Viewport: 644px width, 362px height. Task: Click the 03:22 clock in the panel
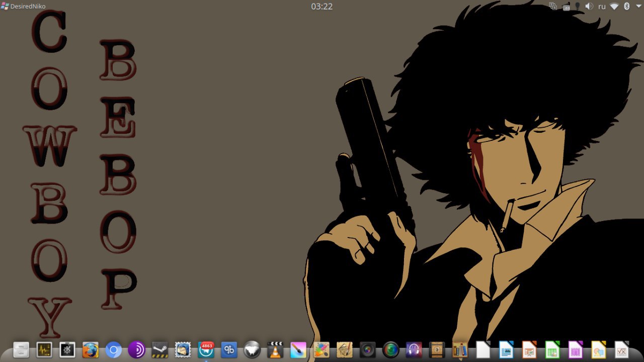(322, 7)
